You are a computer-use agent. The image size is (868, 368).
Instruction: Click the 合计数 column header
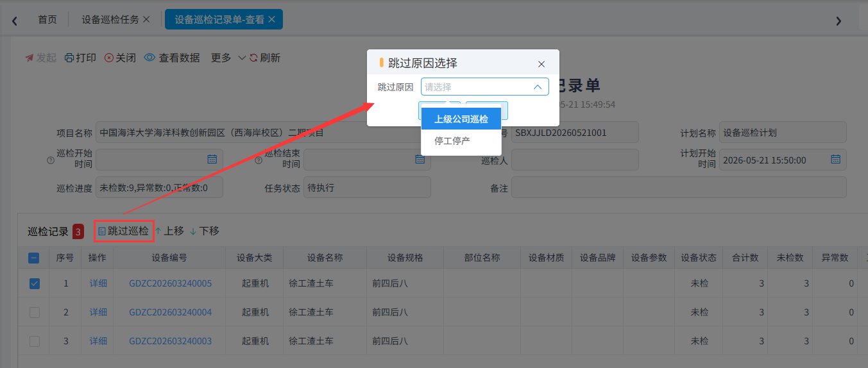pyautogui.click(x=745, y=258)
